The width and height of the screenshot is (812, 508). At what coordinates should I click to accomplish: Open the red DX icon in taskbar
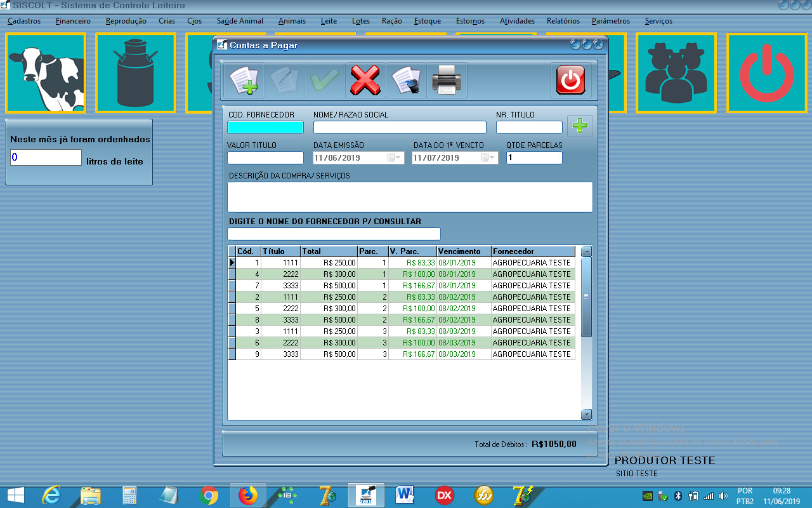445,495
